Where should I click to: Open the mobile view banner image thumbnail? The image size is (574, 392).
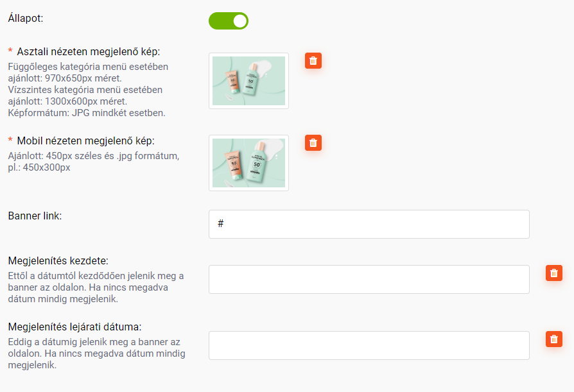248,163
